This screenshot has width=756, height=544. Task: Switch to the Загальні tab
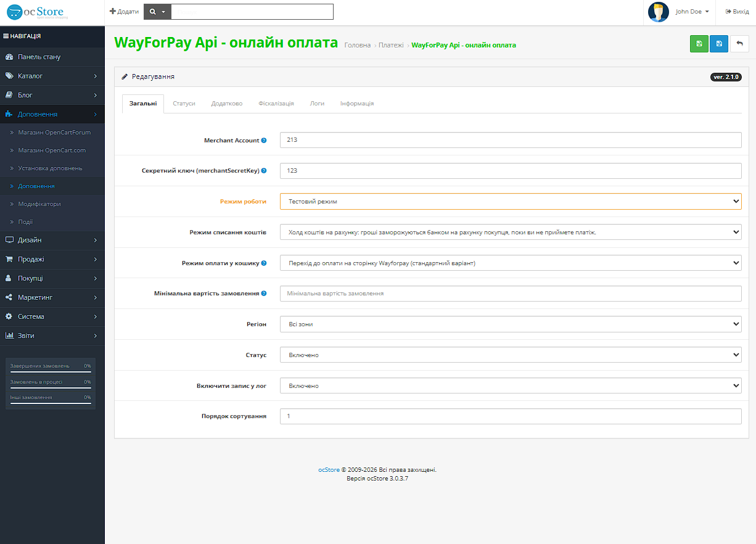[143, 104]
